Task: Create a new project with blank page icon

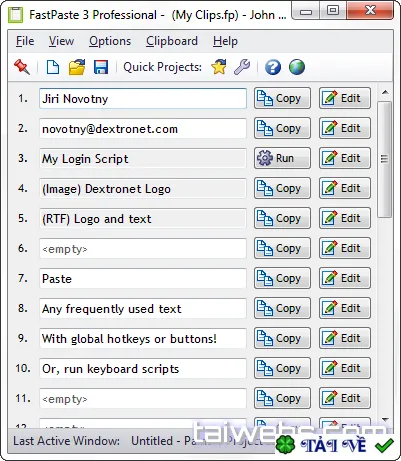Action: (x=53, y=67)
